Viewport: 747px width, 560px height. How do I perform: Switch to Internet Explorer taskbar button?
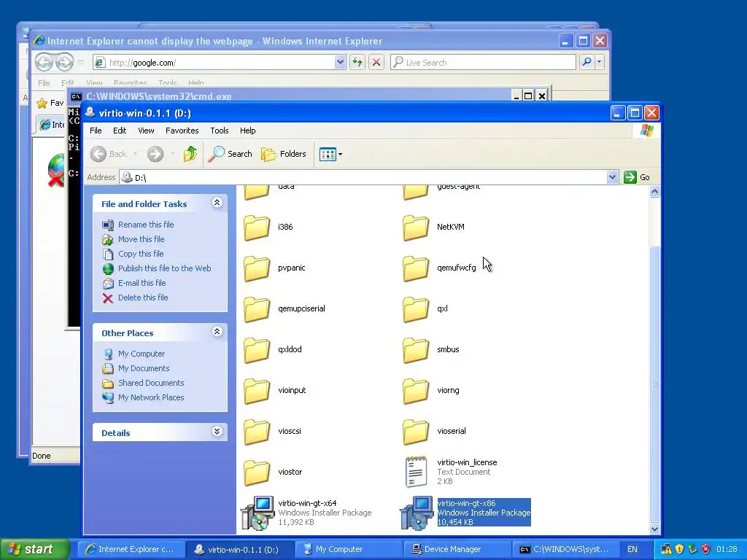click(x=130, y=549)
